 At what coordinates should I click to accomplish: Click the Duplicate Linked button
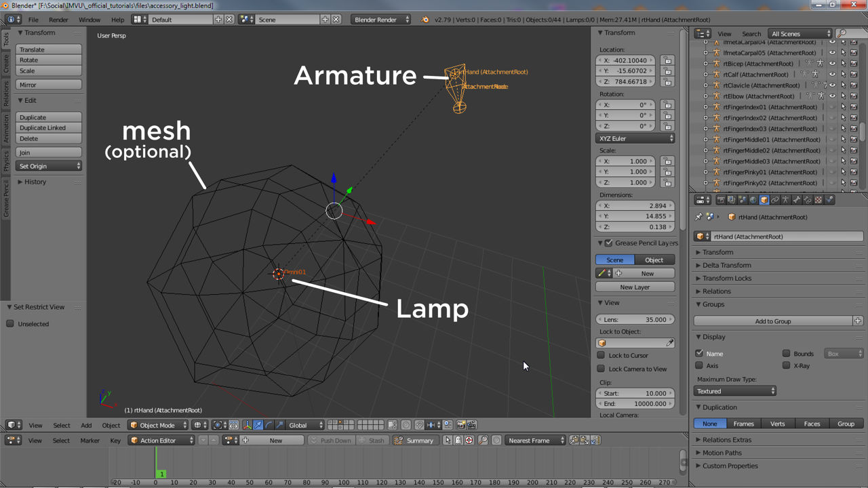49,127
